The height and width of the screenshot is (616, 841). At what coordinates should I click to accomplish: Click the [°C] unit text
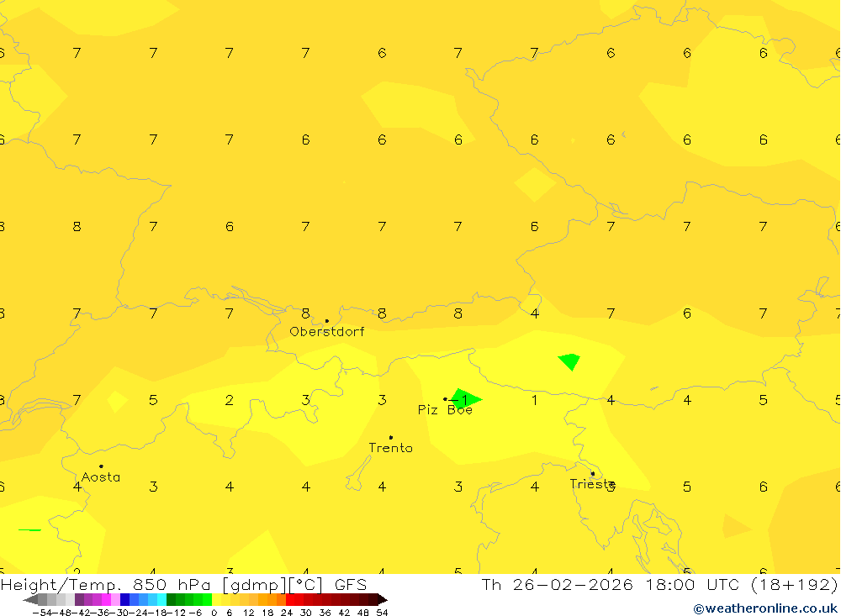pos(306,585)
